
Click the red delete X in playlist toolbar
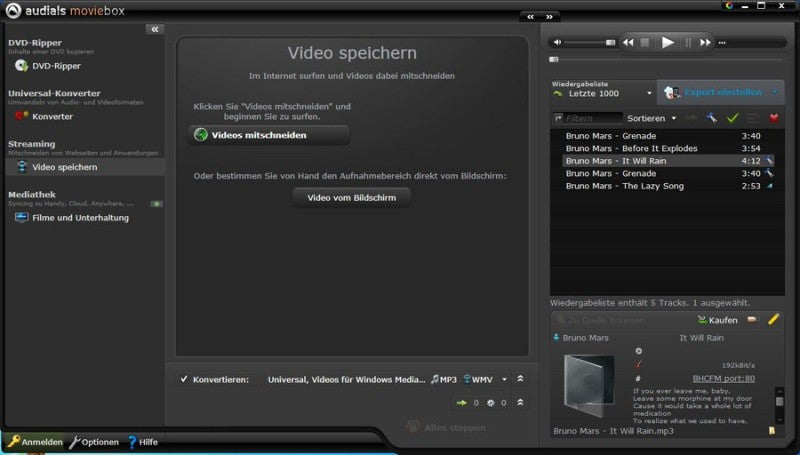774,118
